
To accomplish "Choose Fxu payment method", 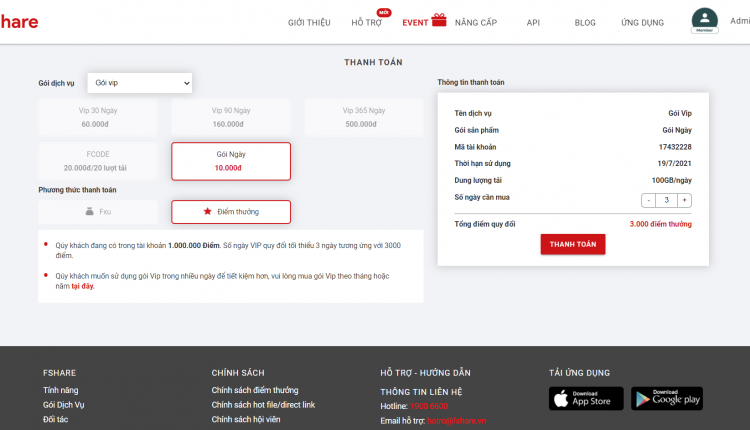I will pos(98,212).
